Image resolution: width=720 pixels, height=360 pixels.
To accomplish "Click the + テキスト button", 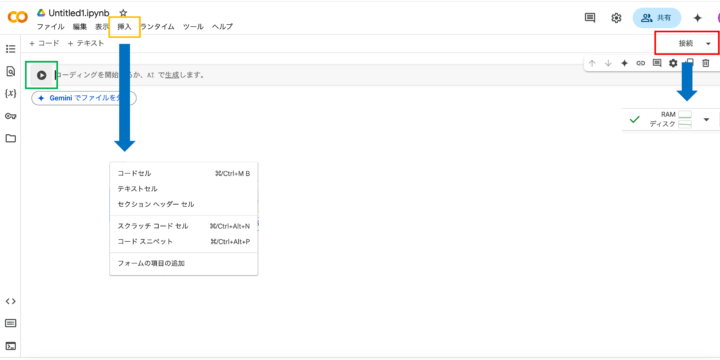I will 85,43.
